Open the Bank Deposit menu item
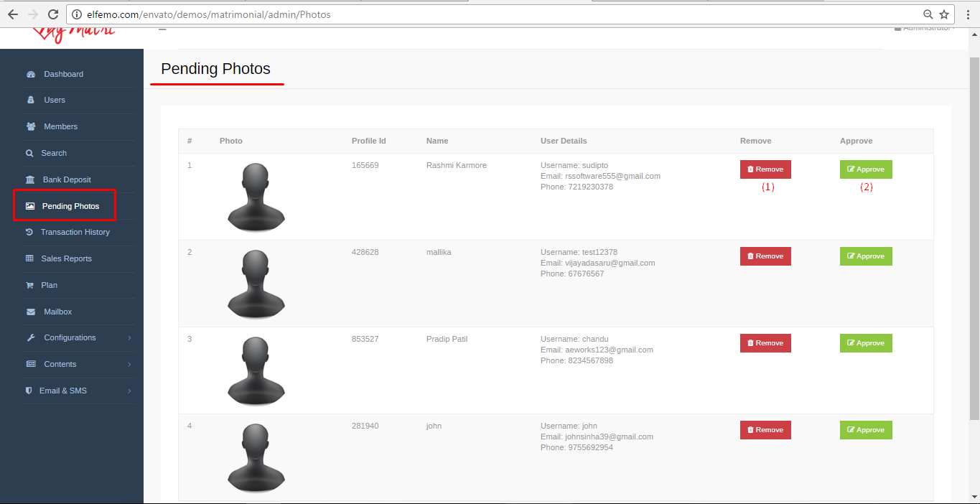 pos(67,179)
